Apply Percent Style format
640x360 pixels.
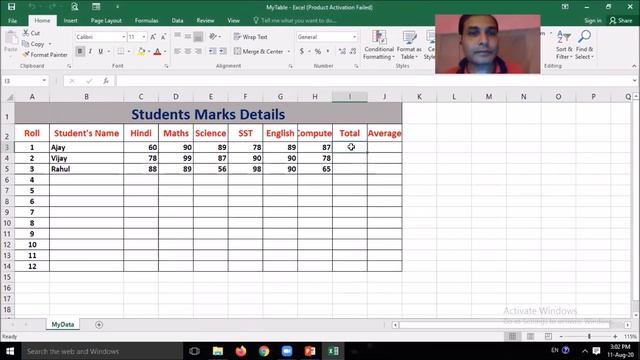[318, 51]
